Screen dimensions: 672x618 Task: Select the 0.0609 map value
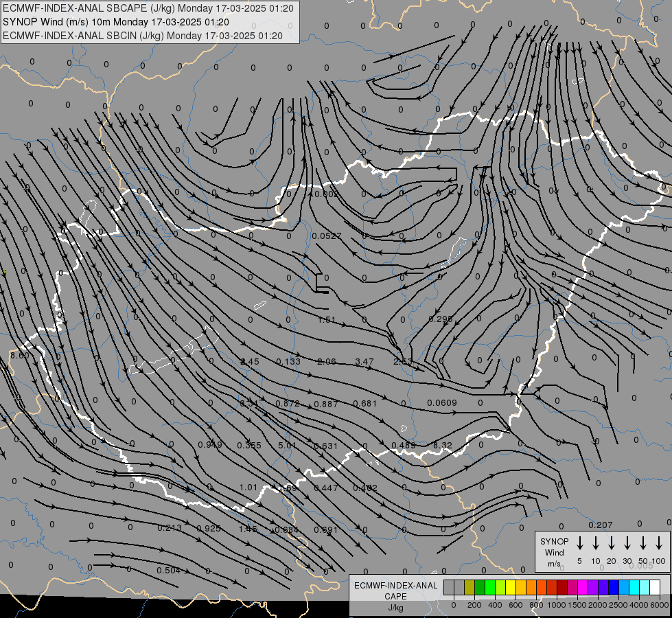(442, 402)
